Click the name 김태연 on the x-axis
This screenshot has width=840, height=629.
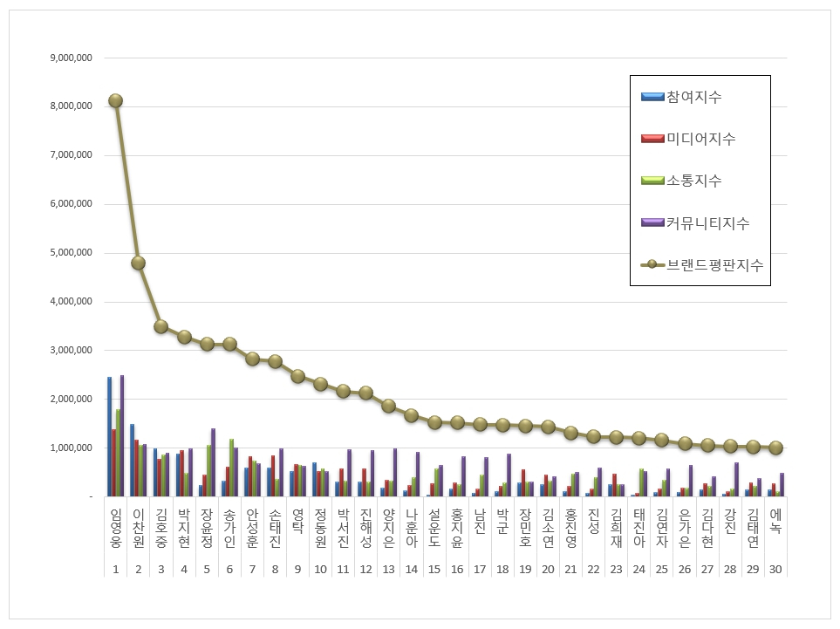(x=754, y=529)
